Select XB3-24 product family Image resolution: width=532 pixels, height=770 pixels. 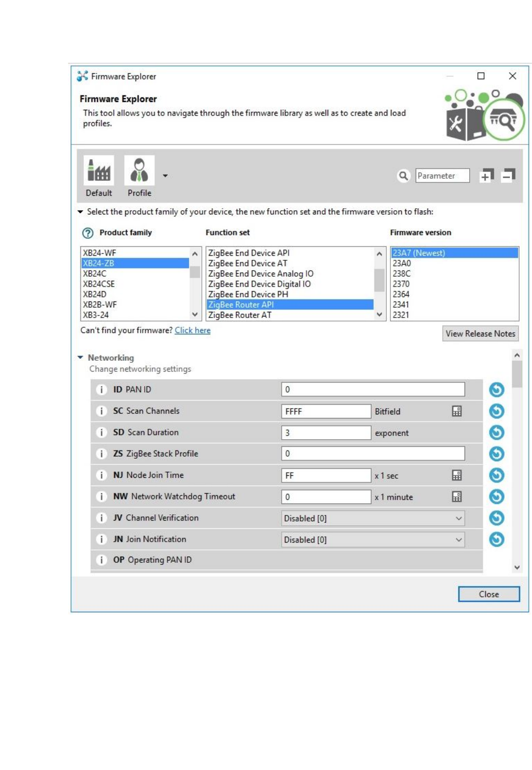click(x=135, y=314)
